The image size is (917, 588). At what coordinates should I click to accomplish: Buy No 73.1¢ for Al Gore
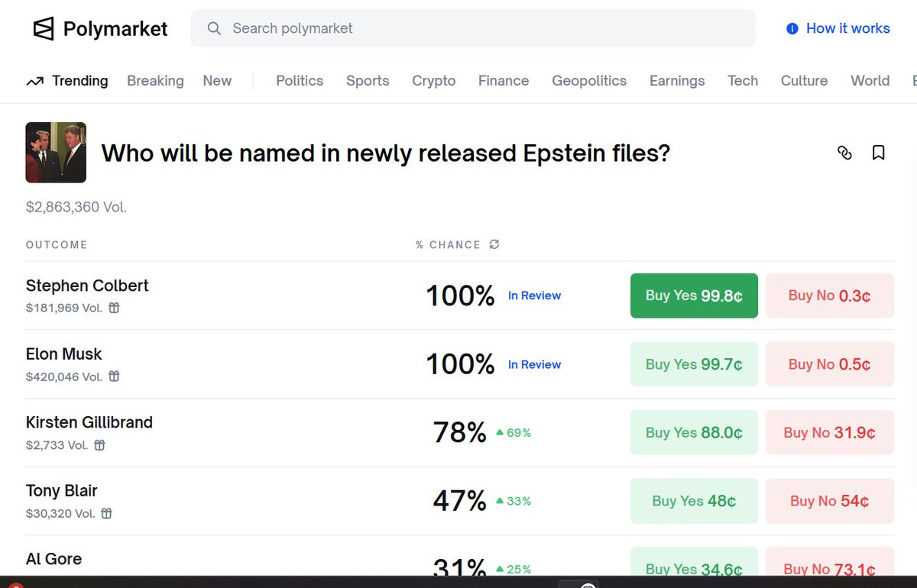(x=830, y=561)
